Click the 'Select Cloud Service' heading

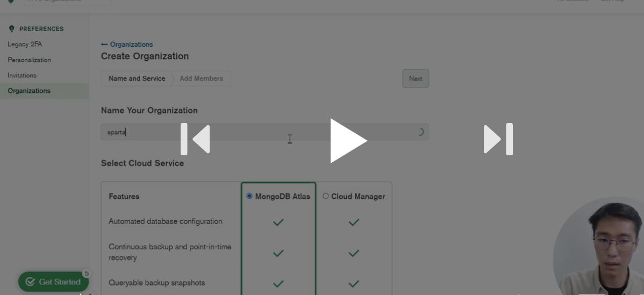tap(142, 163)
